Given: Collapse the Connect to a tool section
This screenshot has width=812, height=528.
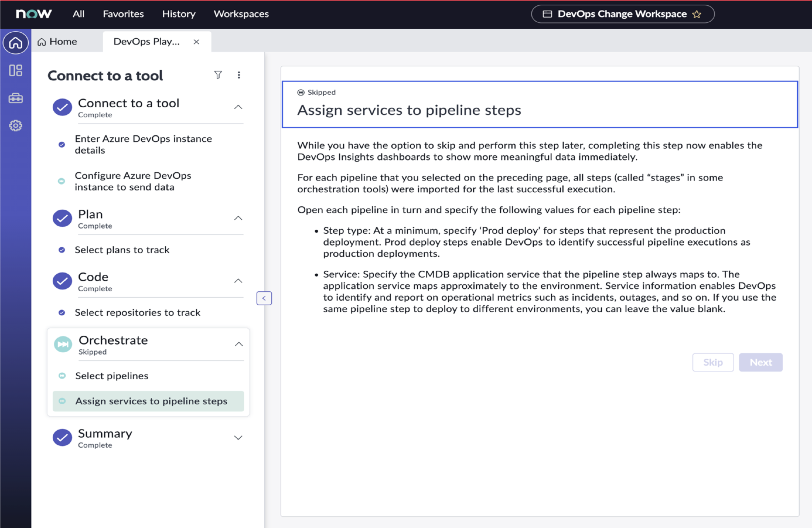Looking at the screenshot, I should [x=238, y=107].
